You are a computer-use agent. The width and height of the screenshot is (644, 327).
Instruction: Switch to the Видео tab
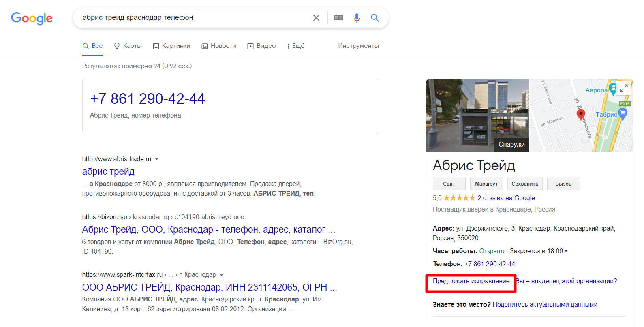[x=261, y=46]
